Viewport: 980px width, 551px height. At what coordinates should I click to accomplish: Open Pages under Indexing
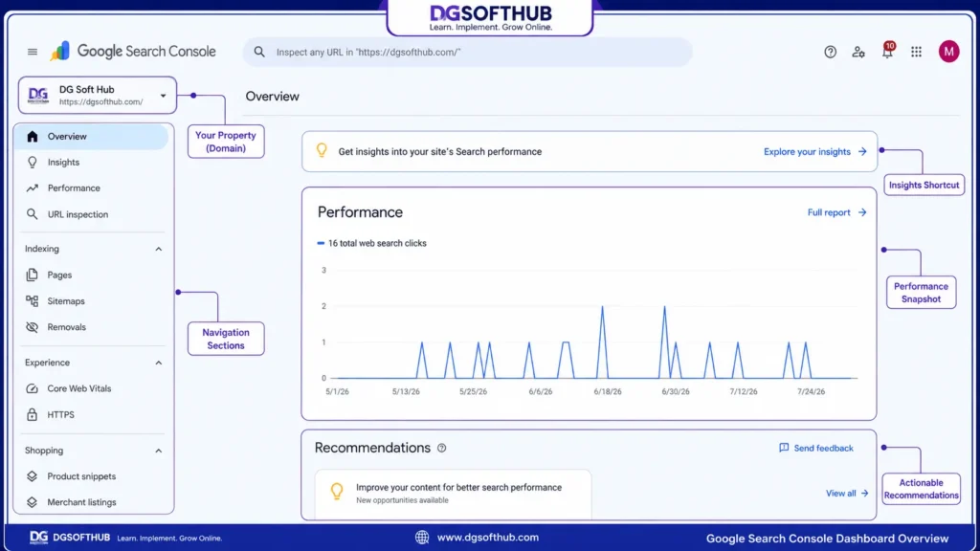click(x=91, y=275)
